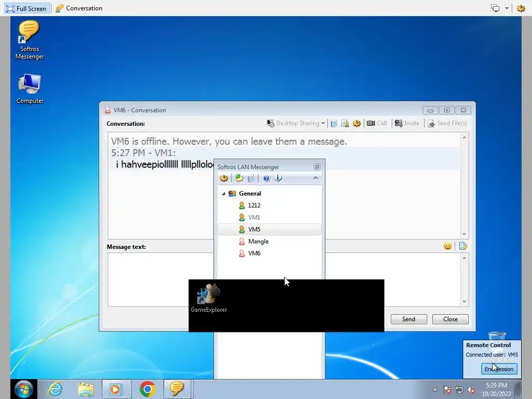Screen dimensions: 532x399
Task: Collapse the messenger toolbar with chevron up
Action: 315,178
